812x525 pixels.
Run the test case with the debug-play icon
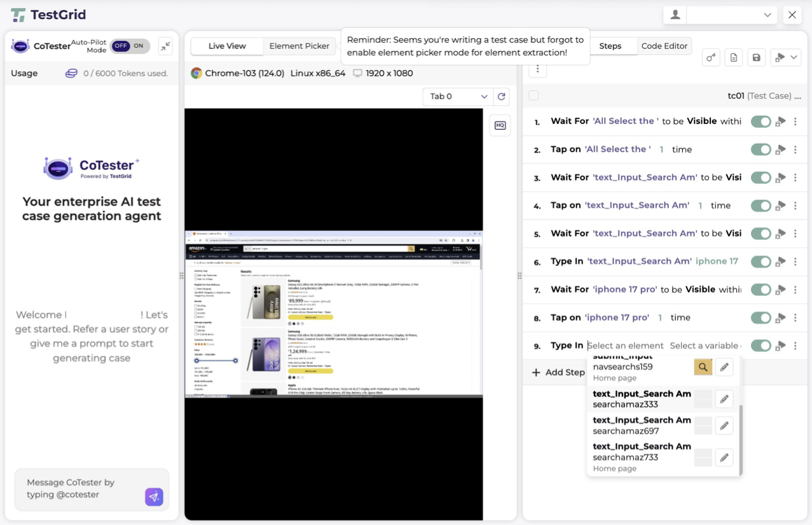coord(780,58)
